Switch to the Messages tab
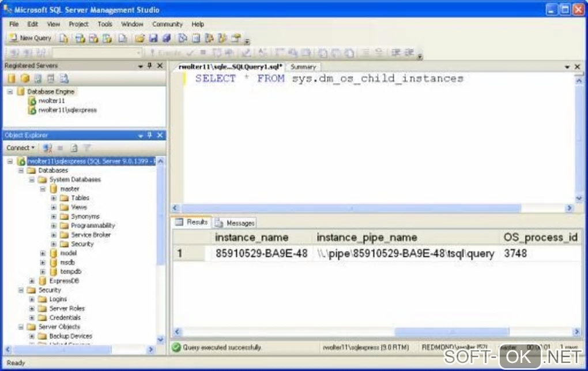This screenshot has width=588, height=371. 236,223
